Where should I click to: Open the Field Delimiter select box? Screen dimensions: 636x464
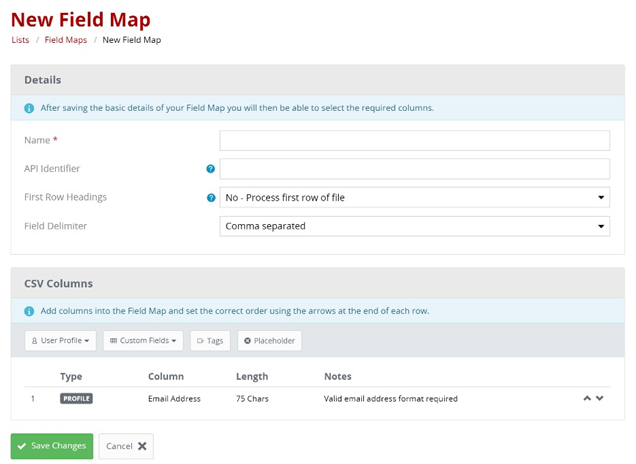[414, 226]
